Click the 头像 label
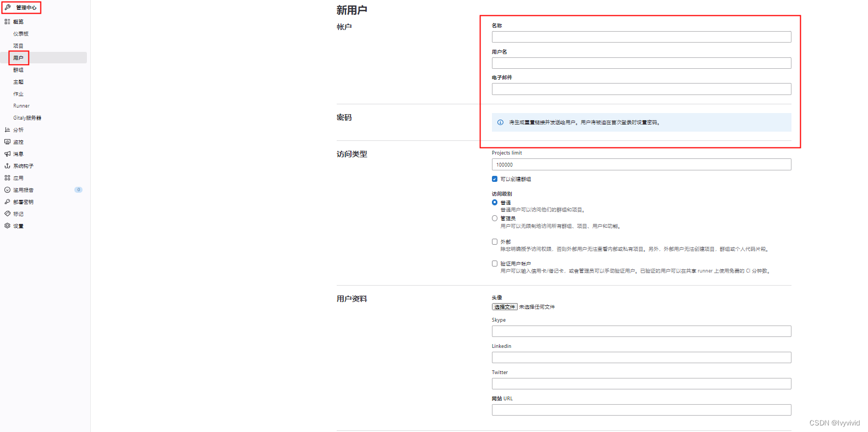The width and height of the screenshot is (868, 432). click(497, 298)
